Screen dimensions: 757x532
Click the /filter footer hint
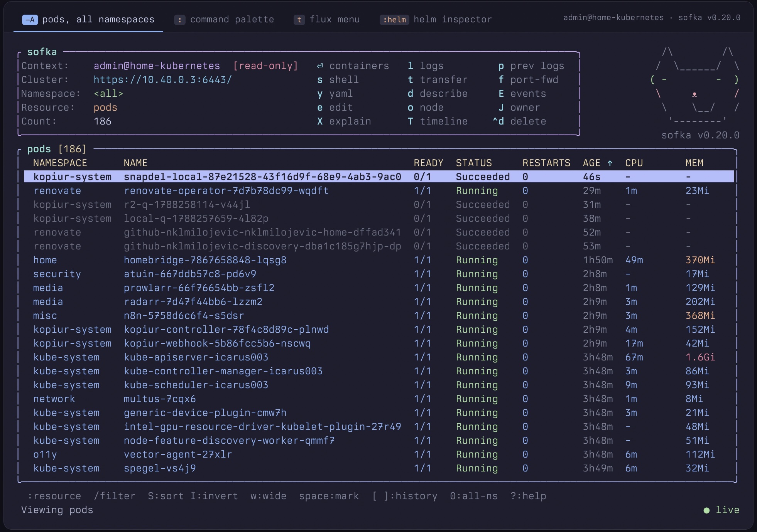point(115,496)
